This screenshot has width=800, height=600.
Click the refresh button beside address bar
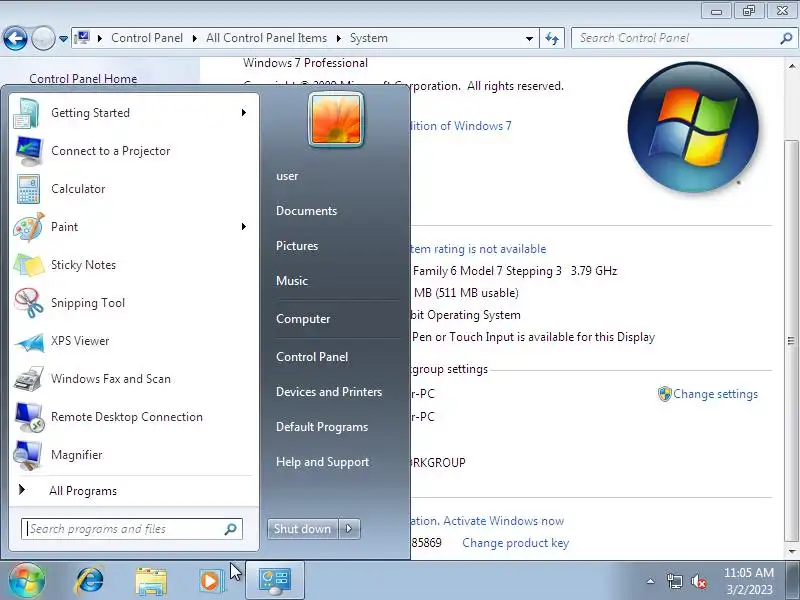tap(552, 38)
